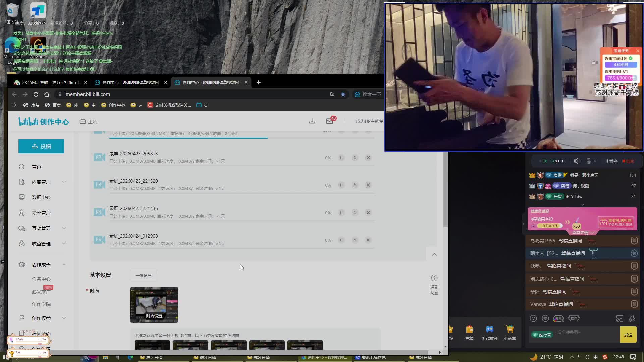Toggle the live stream microphone
The height and width of the screenshot is (362, 644).
[589, 161]
